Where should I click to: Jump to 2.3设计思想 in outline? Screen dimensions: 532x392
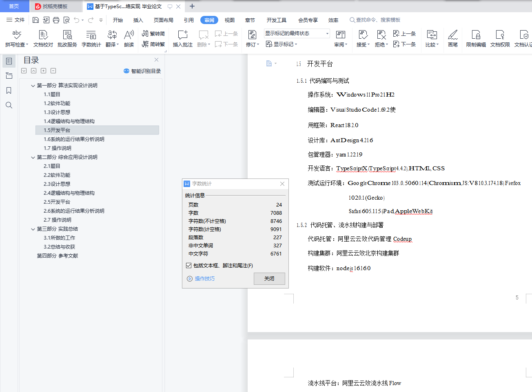pos(57,184)
